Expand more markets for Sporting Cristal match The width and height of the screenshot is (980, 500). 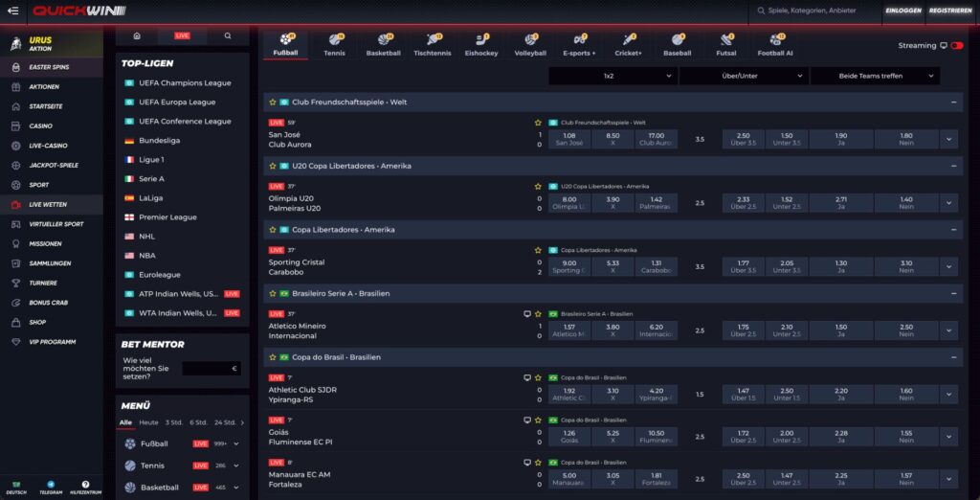[948, 266]
